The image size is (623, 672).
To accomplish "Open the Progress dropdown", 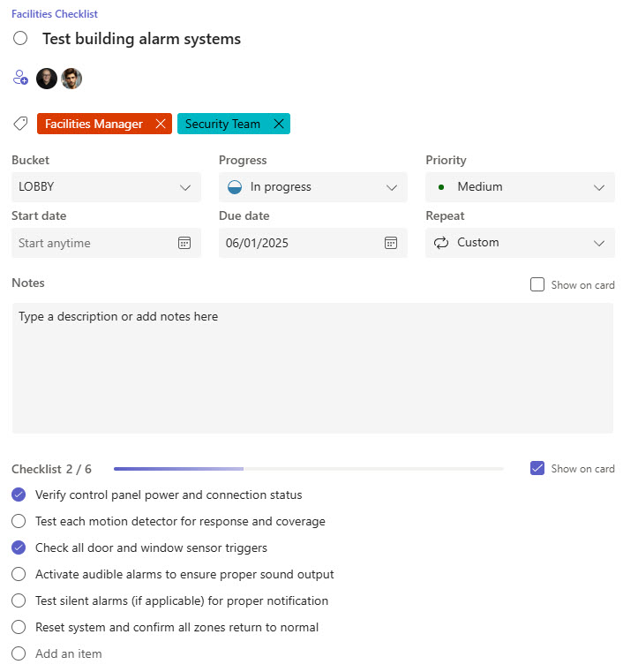I will coord(313,187).
